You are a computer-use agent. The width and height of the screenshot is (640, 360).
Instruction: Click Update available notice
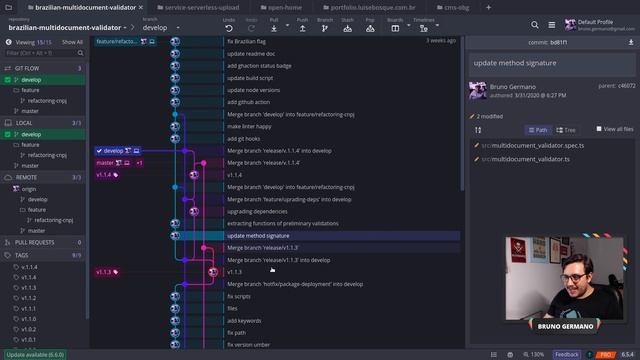pyautogui.click(x=36, y=355)
